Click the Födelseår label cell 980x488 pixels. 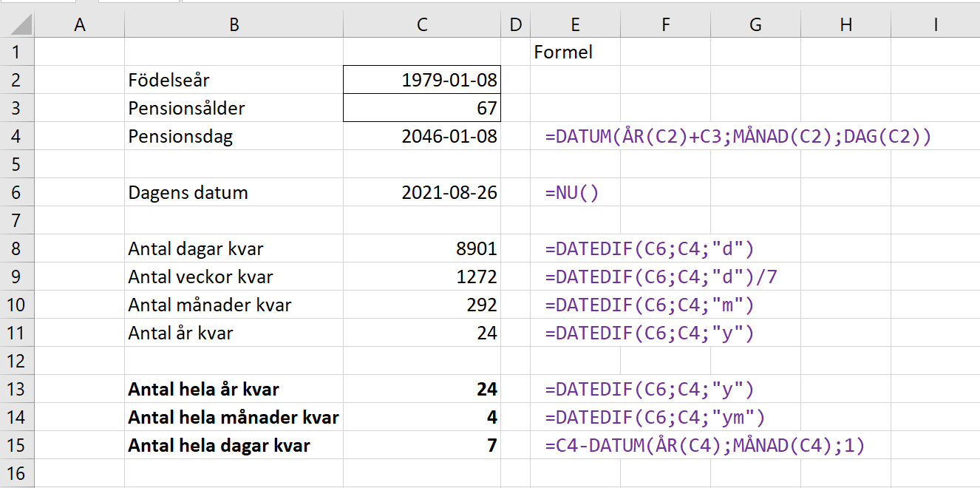[234, 80]
